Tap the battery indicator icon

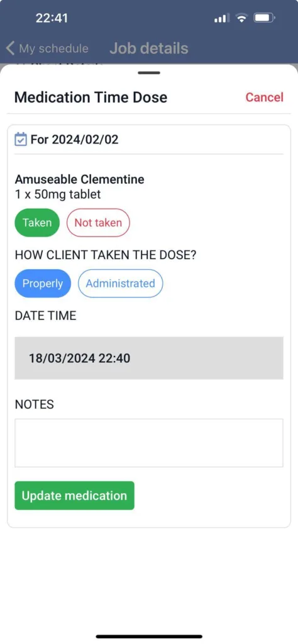tap(265, 18)
